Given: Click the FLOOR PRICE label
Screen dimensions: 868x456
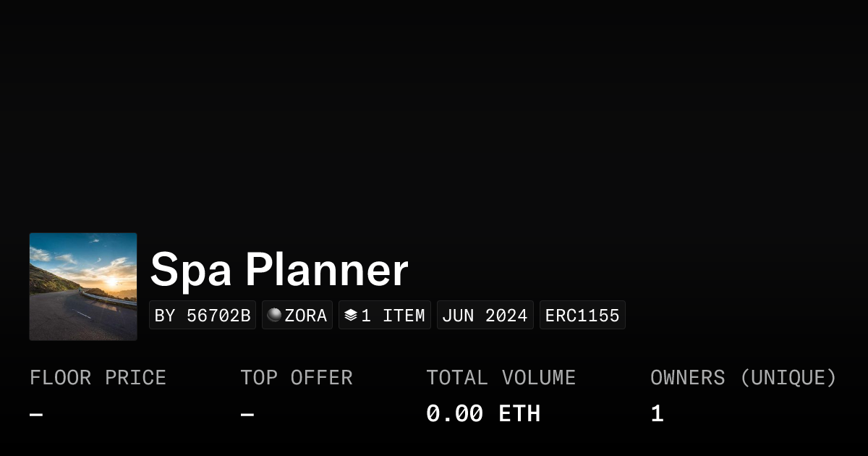Looking at the screenshot, I should [98, 378].
